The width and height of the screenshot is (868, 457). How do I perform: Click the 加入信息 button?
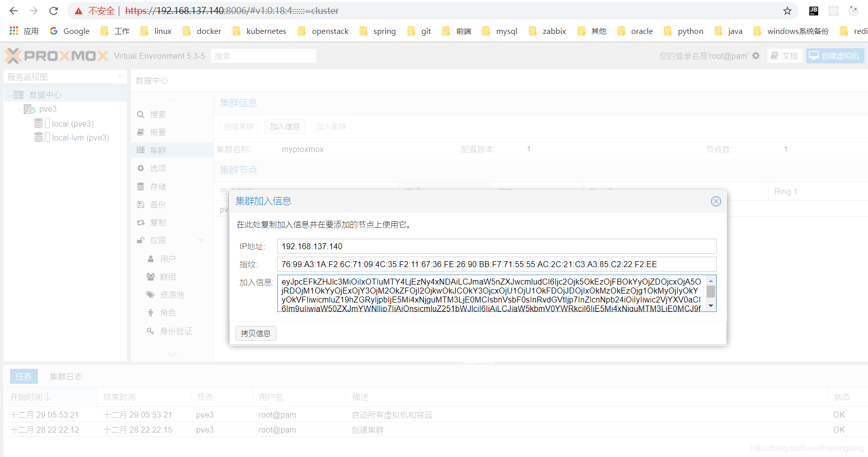pyautogui.click(x=285, y=127)
